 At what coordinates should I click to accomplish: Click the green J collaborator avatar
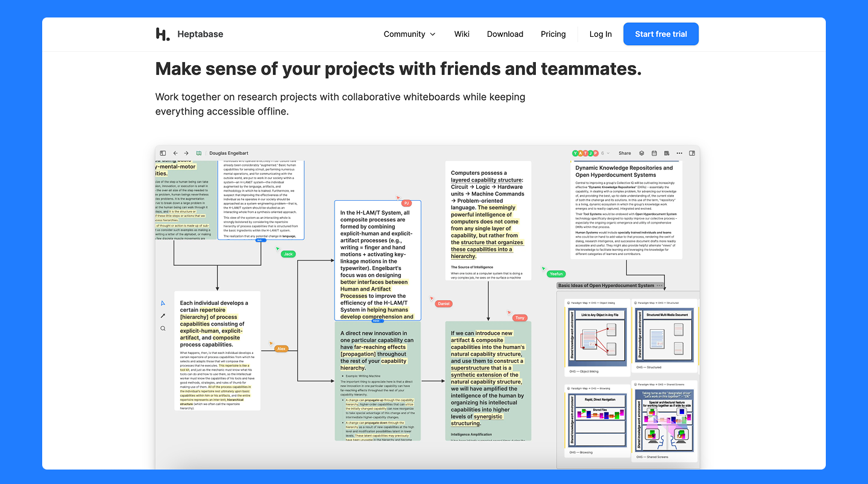pos(591,153)
